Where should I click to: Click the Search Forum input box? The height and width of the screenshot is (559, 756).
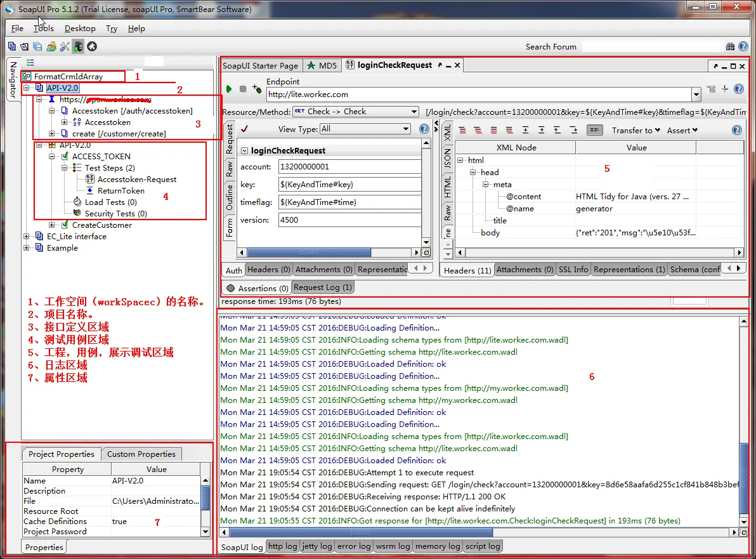point(653,47)
